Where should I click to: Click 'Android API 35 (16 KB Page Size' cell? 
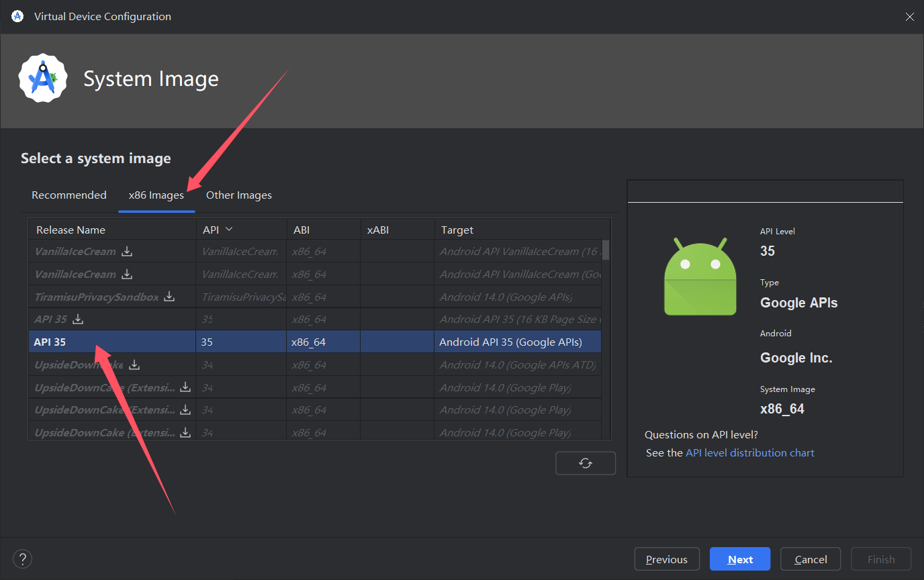(x=518, y=320)
